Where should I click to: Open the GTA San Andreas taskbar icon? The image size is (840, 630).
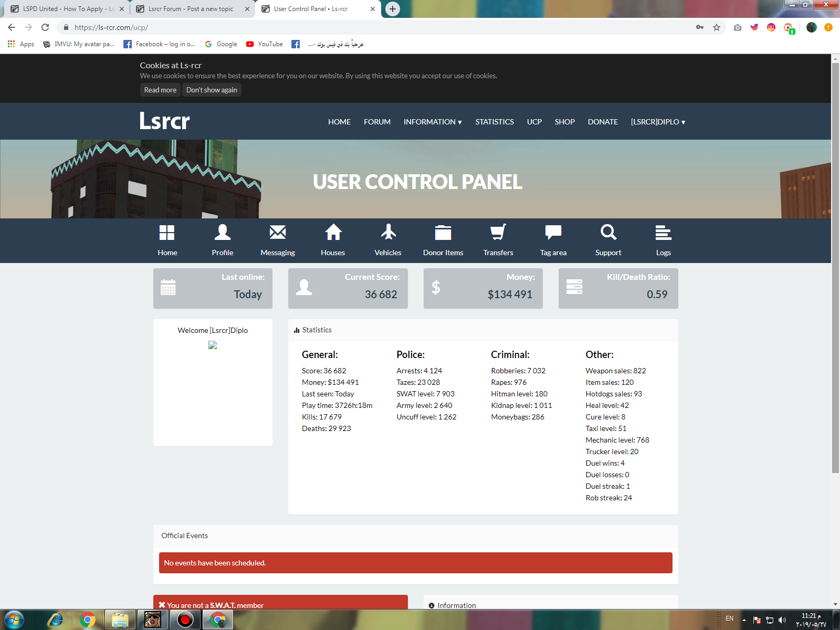coord(153,620)
